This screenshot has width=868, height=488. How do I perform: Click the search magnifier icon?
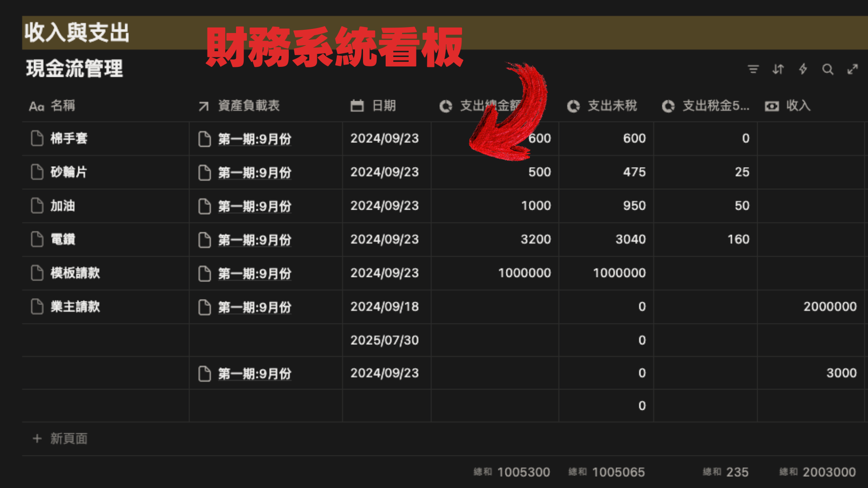click(827, 69)
